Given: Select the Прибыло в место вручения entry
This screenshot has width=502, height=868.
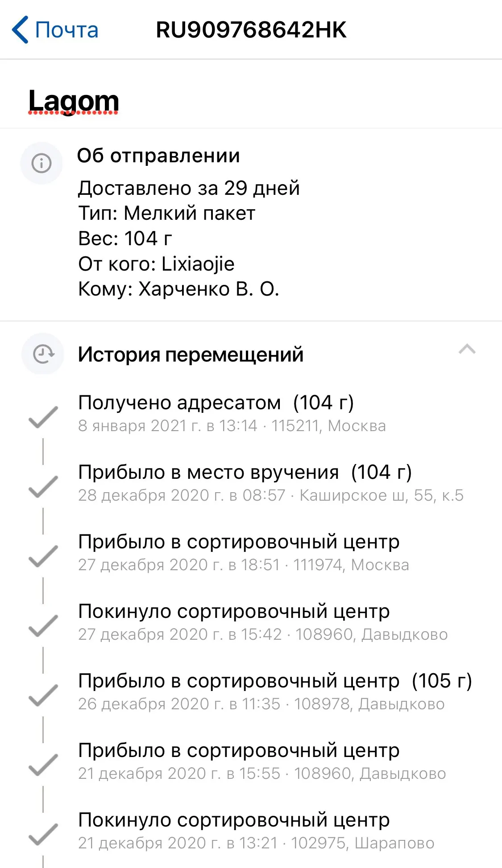Looking at the screenshot, I should point(245,472).
